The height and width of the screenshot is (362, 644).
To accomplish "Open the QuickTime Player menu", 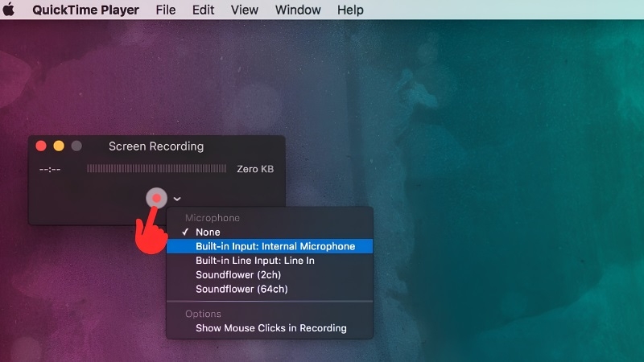I will 85,10.
